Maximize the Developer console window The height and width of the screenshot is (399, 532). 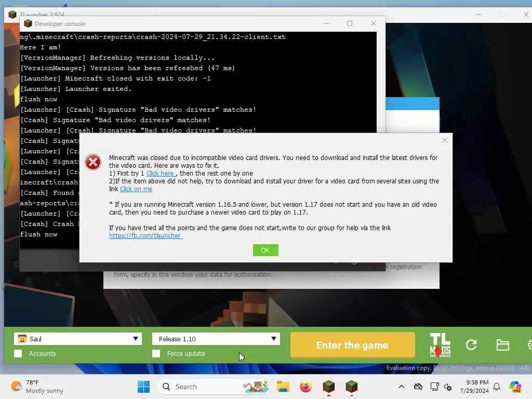point(350,23)
